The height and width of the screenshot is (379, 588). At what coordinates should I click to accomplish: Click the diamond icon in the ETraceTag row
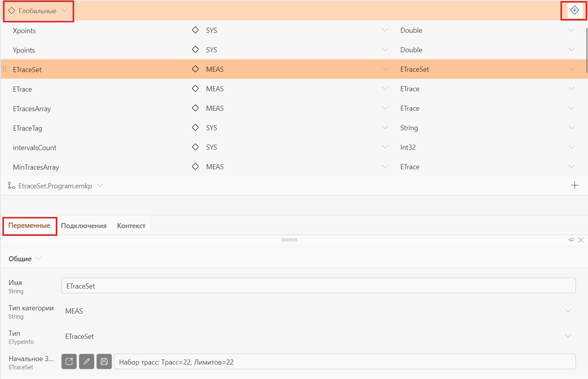point(195,128)
